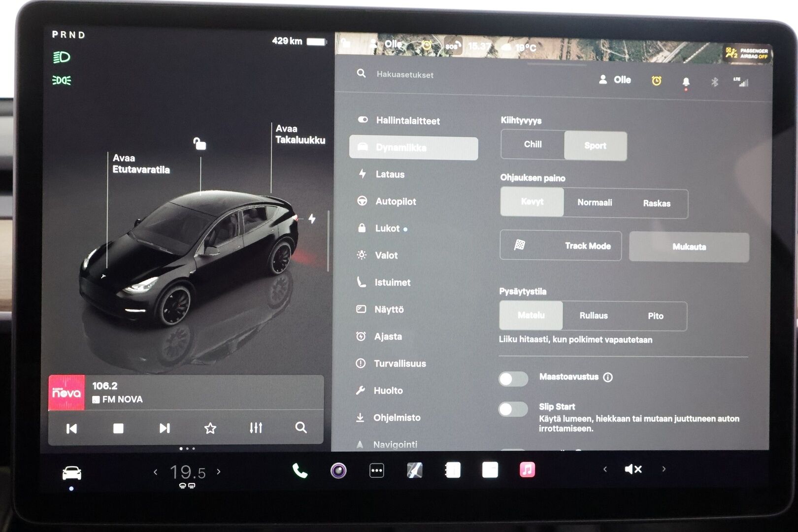Raise volume with right chevron

[x=664, y=468]
